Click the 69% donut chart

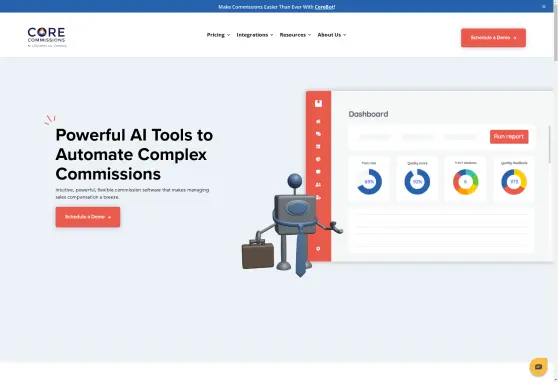pos(369,182)
